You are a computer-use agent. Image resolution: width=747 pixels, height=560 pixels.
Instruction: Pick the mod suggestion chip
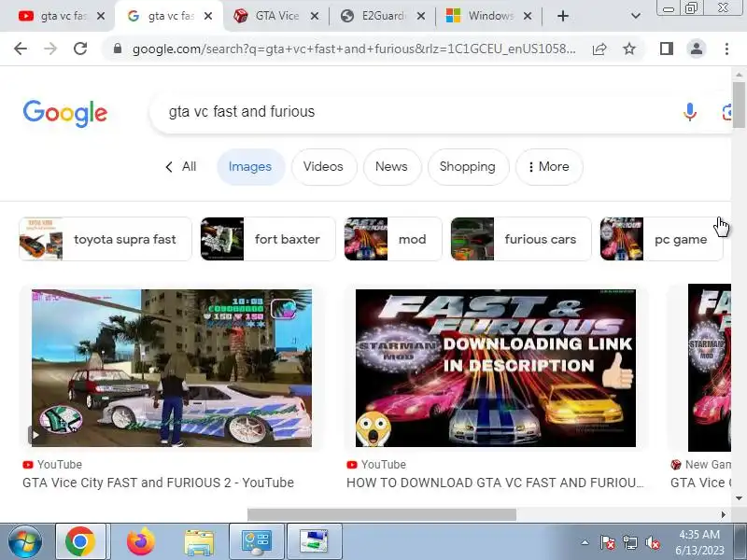392,239
